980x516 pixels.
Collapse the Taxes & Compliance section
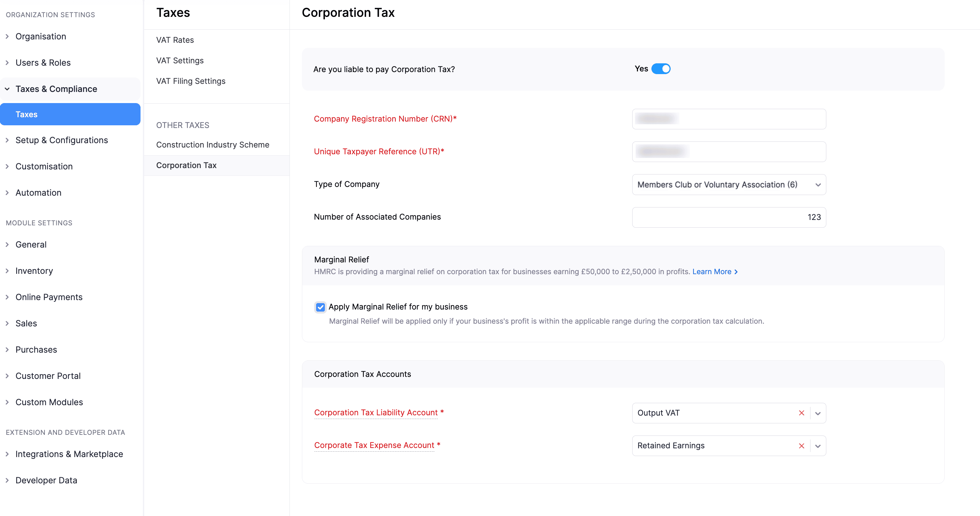point(56,89)
